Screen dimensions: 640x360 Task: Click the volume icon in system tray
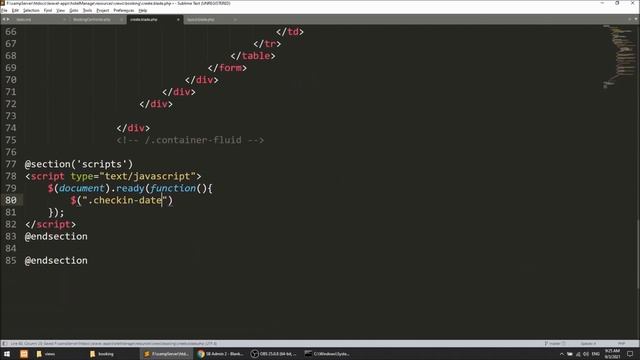[x=586, y=354]
